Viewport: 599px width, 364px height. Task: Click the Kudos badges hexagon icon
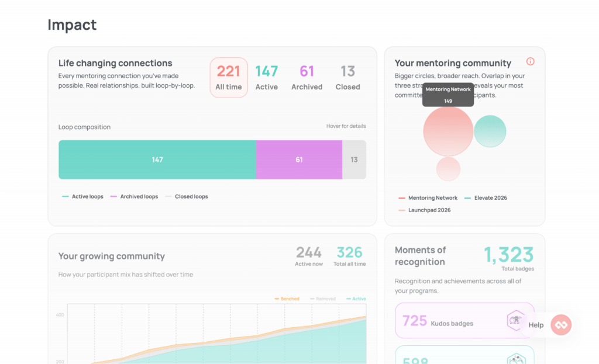(x=515, y=320)
